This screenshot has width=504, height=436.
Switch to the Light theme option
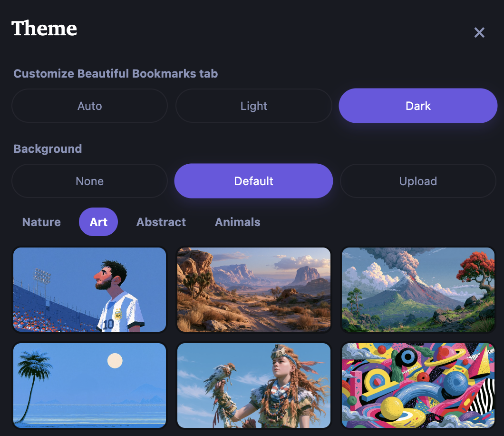(253, 106)
